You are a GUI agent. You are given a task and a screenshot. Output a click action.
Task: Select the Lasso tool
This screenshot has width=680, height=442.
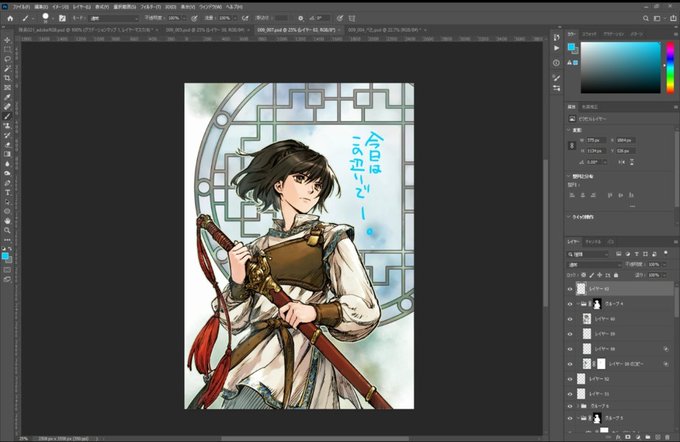[x=7, y=59]
